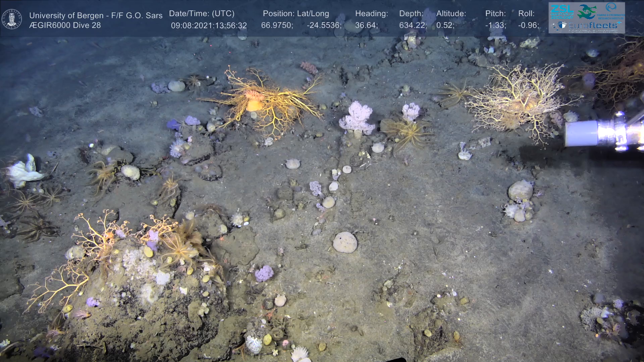Click the University of Bergen vessel title text
644x362 pixels.
(96, 15)
